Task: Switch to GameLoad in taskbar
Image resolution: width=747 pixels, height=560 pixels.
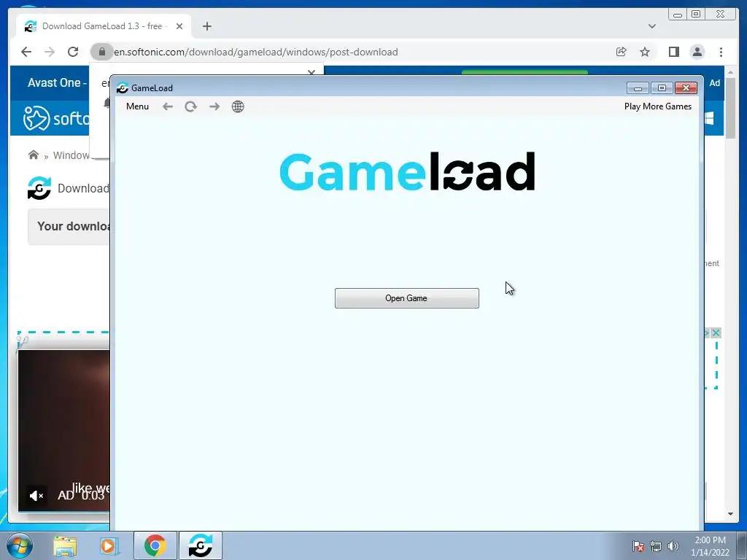Action: 201,545
